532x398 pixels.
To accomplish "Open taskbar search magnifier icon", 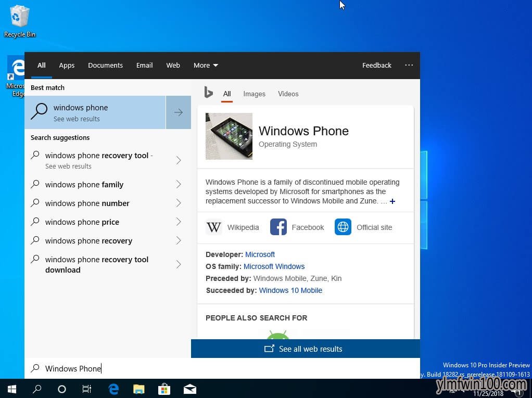I will tap(36, 389).
